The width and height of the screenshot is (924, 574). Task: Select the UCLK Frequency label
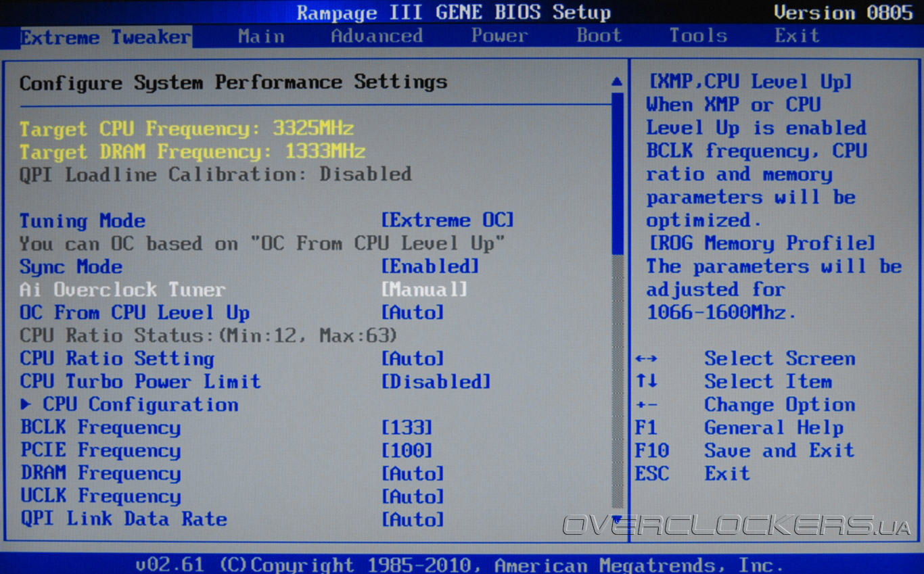click(x=100, y=496)
